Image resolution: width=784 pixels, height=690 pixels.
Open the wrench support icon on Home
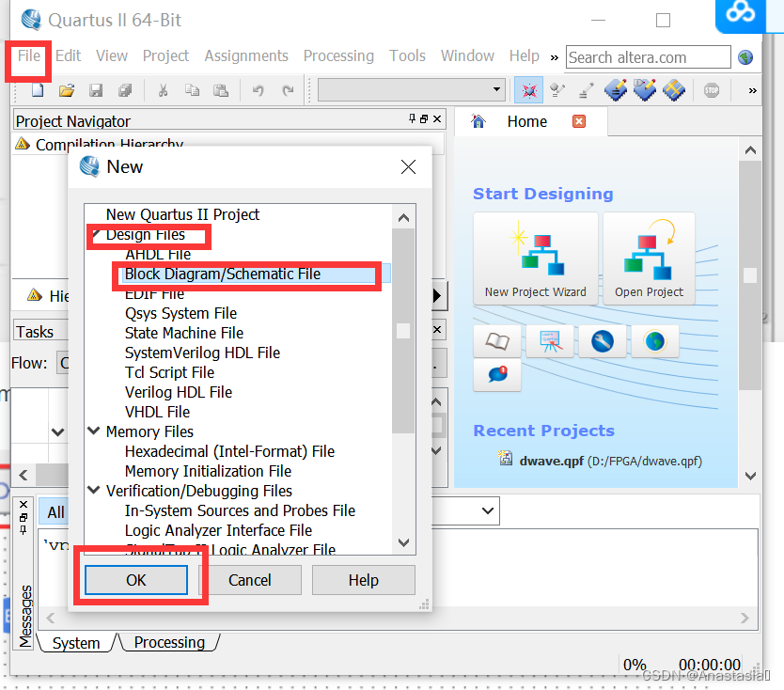point(603,341)
